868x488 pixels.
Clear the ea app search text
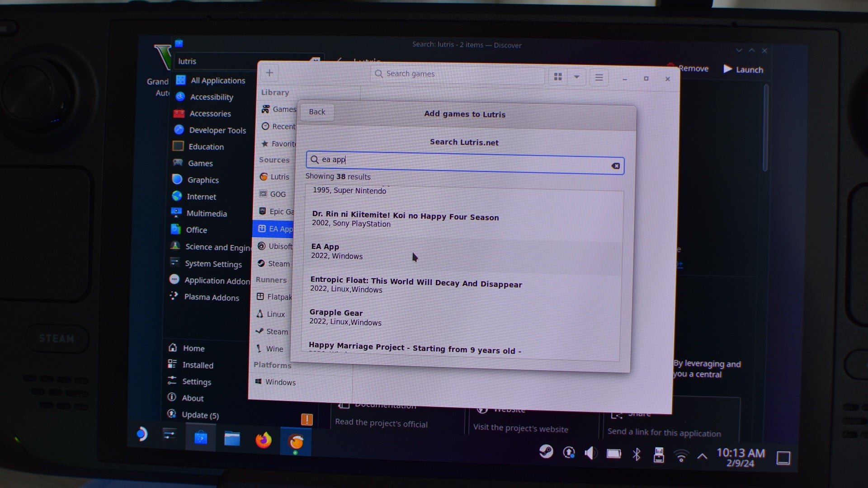pyautogui.click(x=615, y=166)
